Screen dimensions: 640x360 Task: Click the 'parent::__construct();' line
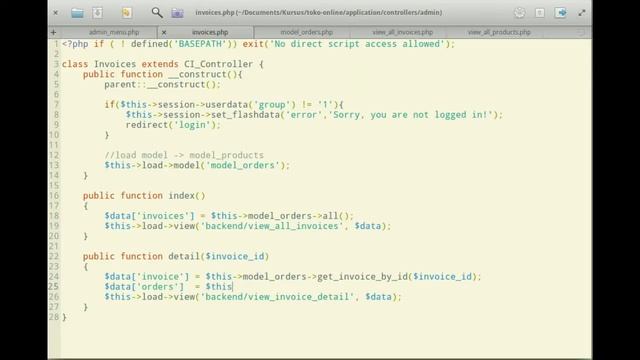[x=162, y=84]
